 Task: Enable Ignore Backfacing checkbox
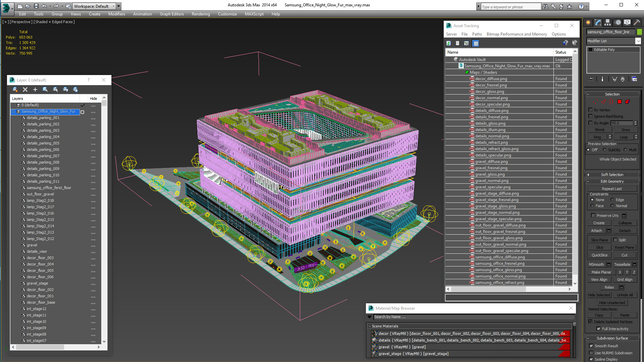click(590, 116)
